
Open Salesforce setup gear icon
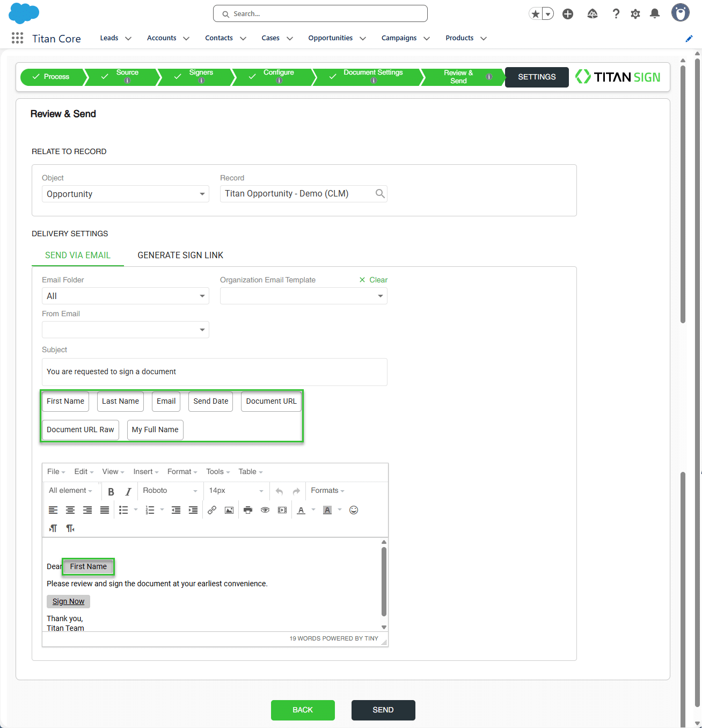pyautogui.click(x=635, y=14)
